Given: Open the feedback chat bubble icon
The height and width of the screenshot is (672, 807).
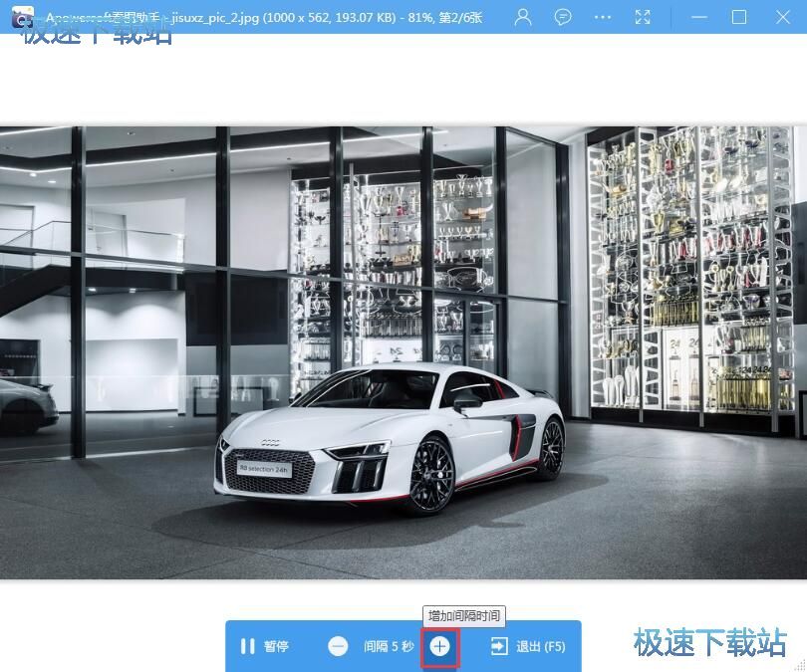Looking at the screenshot, I should click(x=563, y=17).
